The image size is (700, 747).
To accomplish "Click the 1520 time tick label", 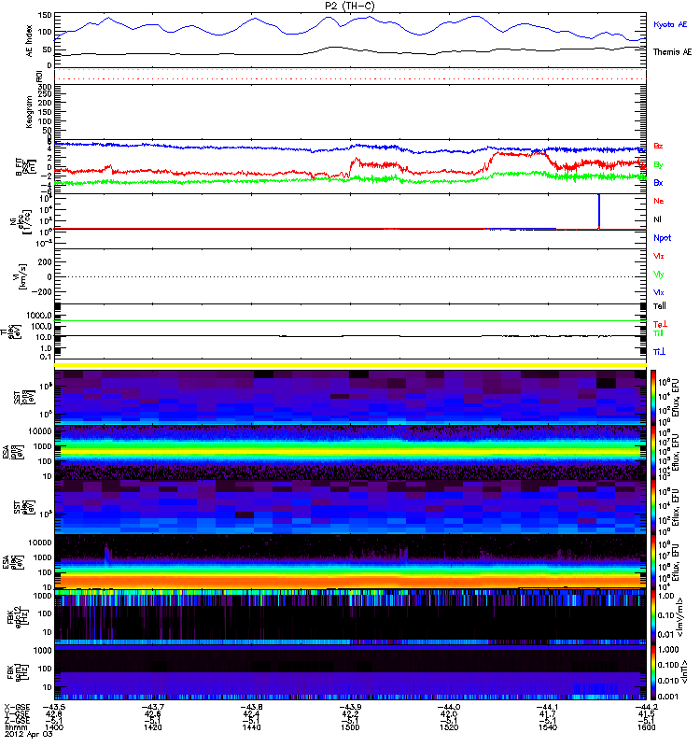I will (449, 727).
